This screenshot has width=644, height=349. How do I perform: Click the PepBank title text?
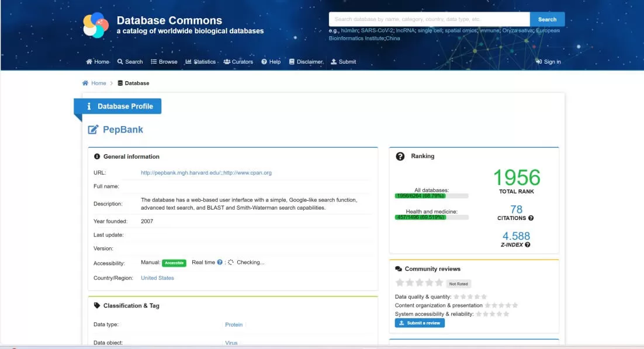123,130
